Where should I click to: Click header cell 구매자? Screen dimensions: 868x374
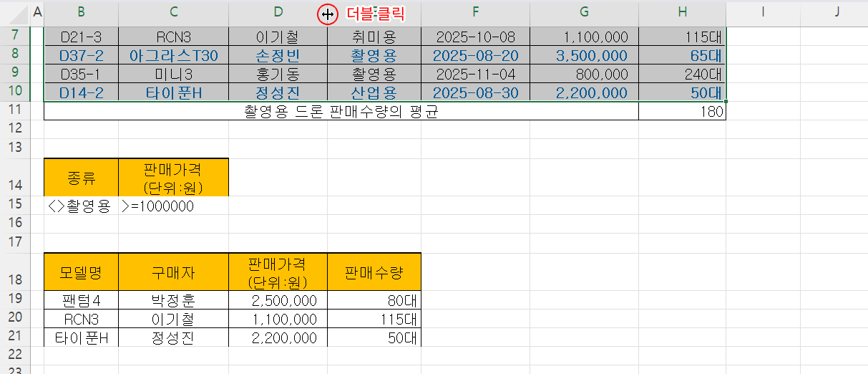(x=174, y=272)
